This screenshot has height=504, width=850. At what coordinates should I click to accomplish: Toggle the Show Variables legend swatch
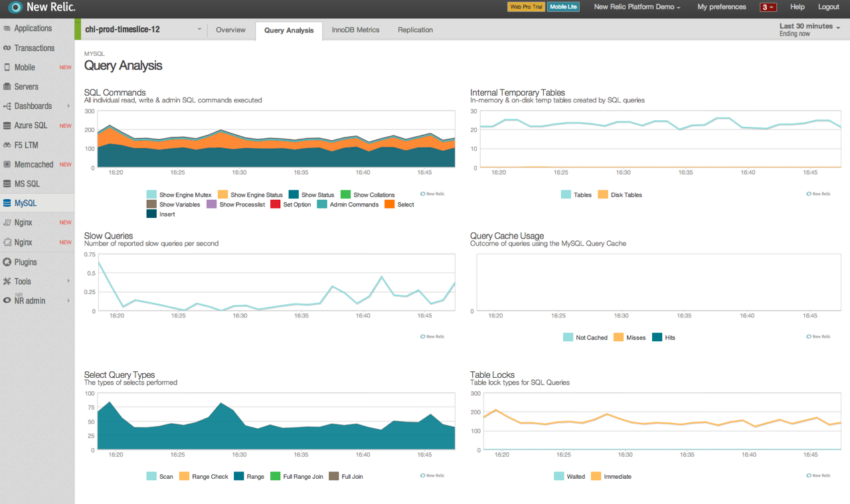coord(151,205)
